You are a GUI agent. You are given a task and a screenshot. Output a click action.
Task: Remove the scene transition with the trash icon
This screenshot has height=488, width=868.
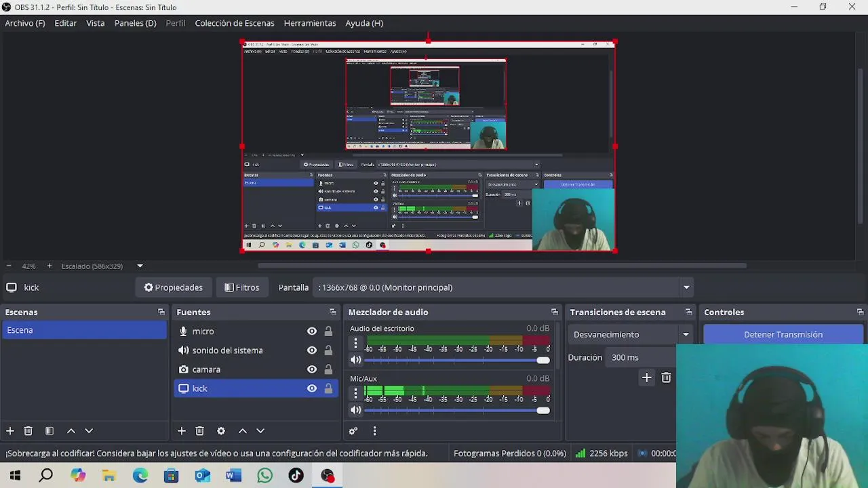666,378
